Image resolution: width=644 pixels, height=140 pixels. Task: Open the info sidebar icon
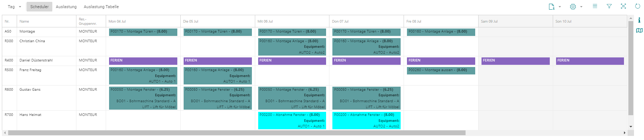[639, 20]
